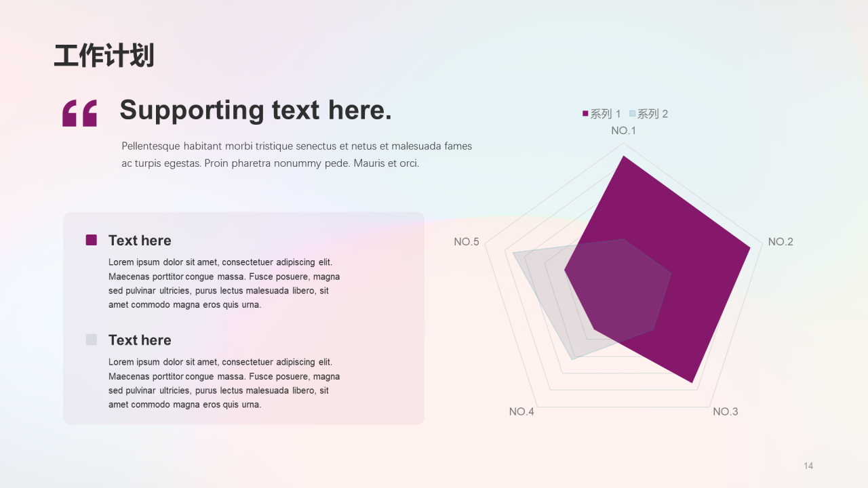The width and height of the screenshot is (868, 488).
Task: Click the second Text here heading
Action: point(140,340)
